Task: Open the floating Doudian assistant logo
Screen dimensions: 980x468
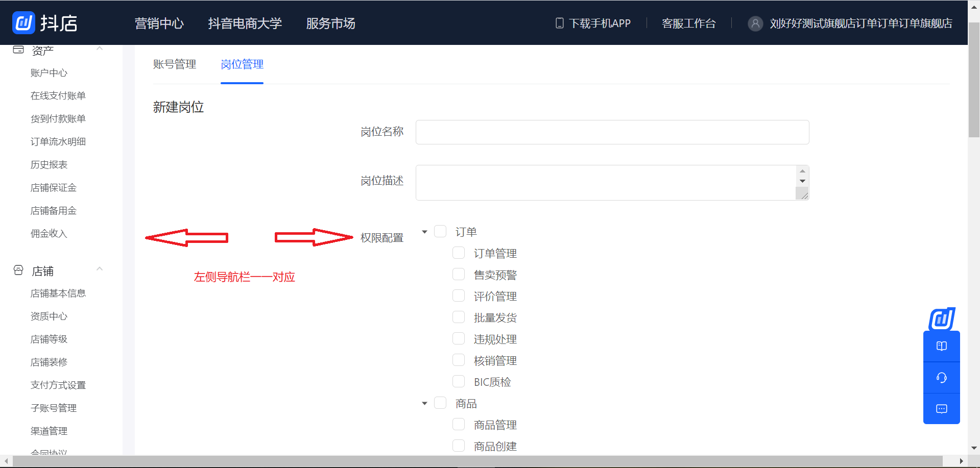Action: click(x=942, y=319)
